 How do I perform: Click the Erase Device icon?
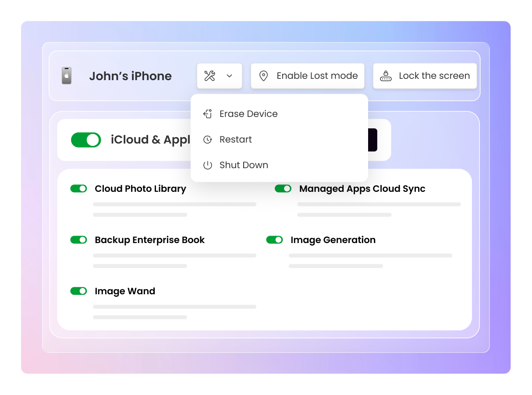[207, 114]
